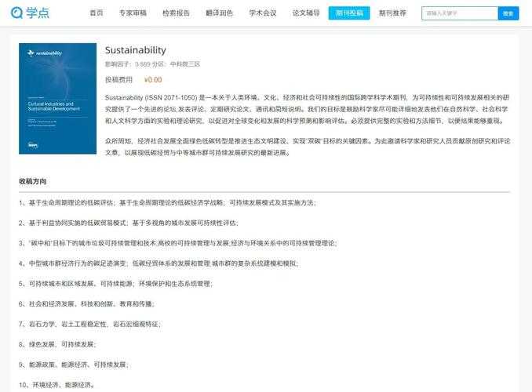Open the 检索报告 menu item
The height and width of the screenshot is (392, 532).
[x=176, y=13]
